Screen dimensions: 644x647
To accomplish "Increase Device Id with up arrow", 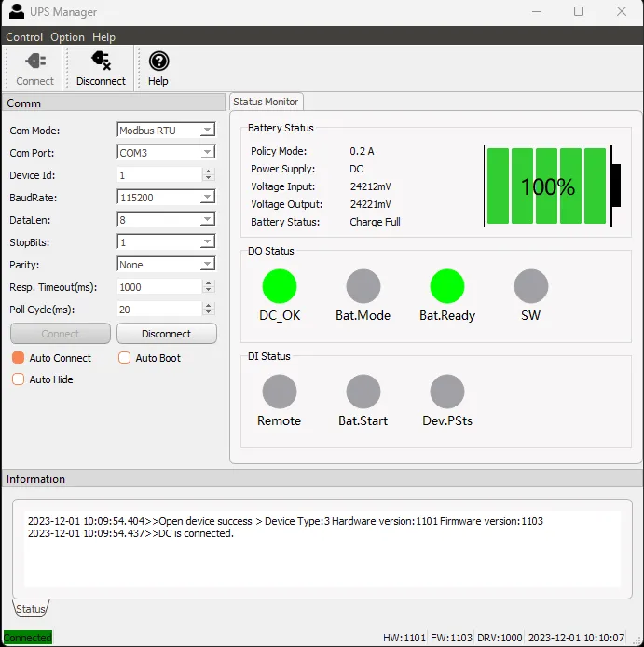I will (x=209, y=172).
